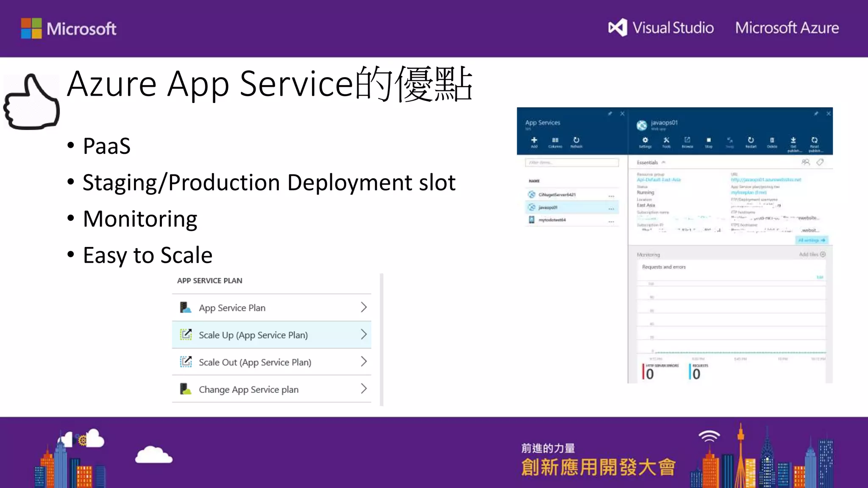
Task: Click the App Service Plan row icon
Action: pyautogui.click(x=185, y=307)
